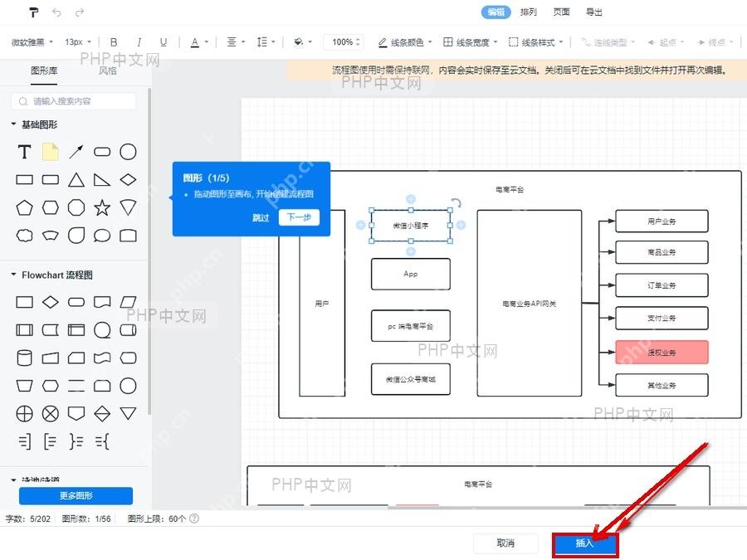Click the help icon beside 图形上限
This screenshot has height=560, width=747.
click(x=194, y=519)
